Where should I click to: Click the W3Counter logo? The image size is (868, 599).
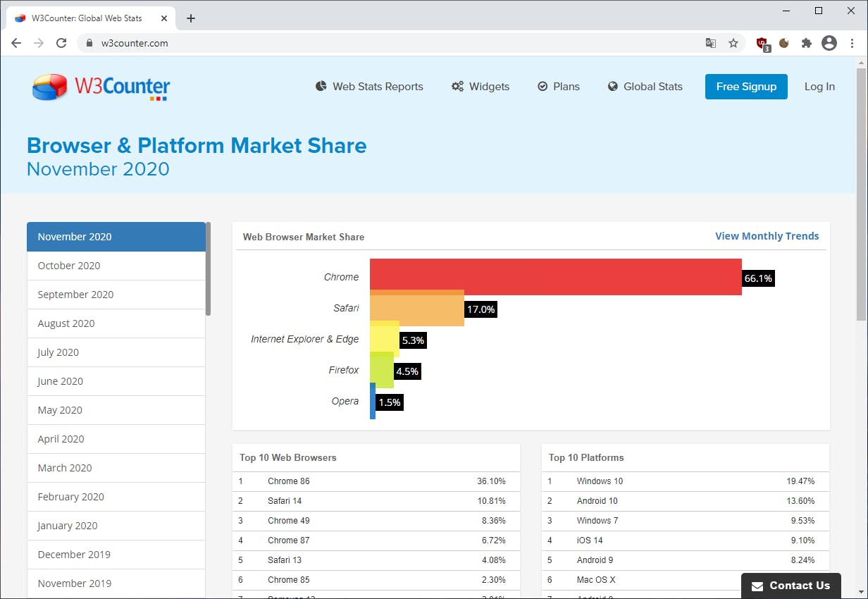coord(101,87)
